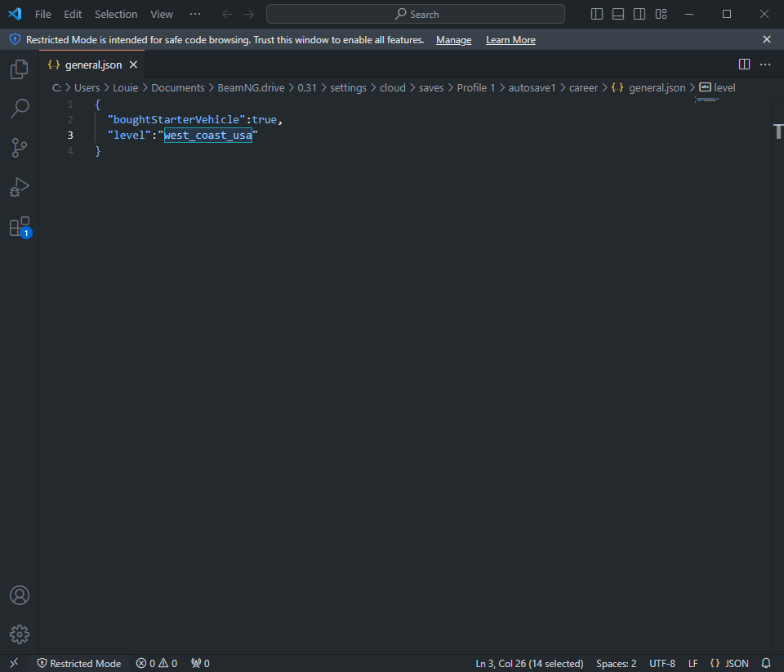Open the Edit menu
This screenshot has width=784, height=672.
(x=73, y=14)
